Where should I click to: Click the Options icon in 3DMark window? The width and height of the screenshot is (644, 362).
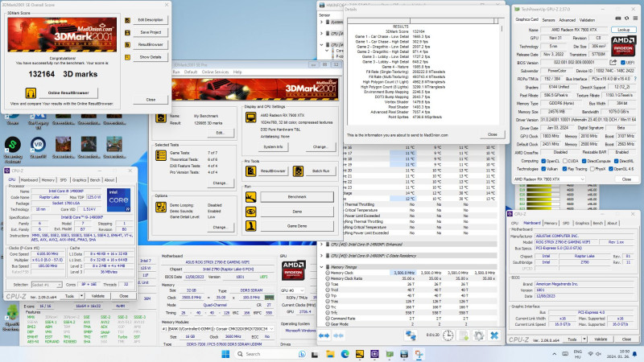(161, 208)
